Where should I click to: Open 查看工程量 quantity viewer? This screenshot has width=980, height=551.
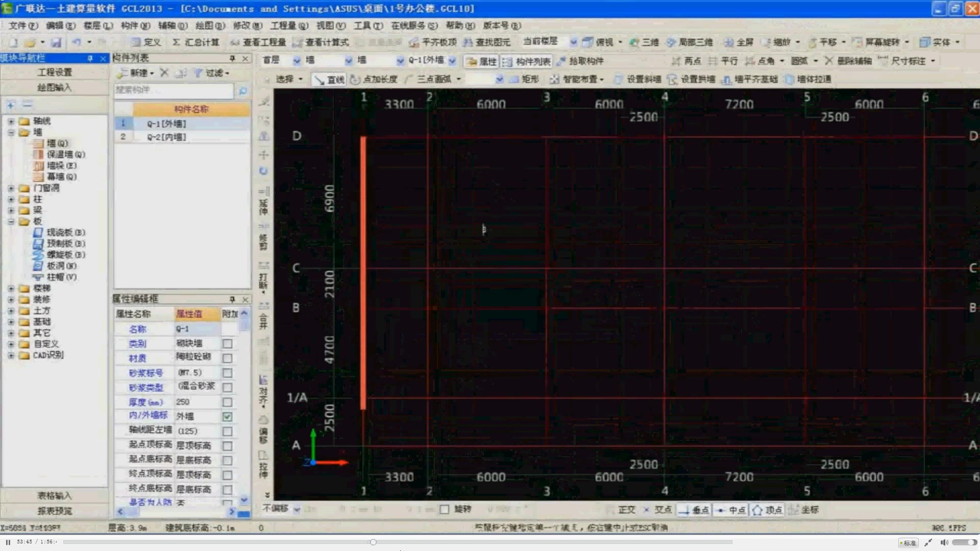(x=258, y=42)
